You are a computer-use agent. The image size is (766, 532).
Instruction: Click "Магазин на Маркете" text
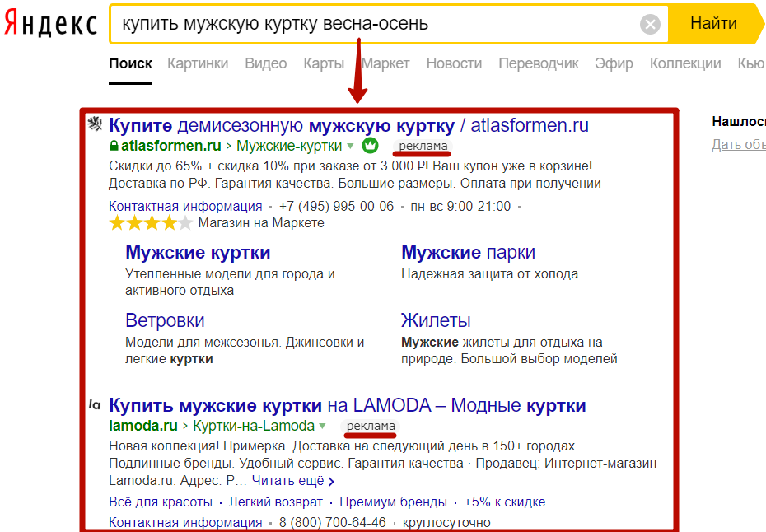(261, 223)
